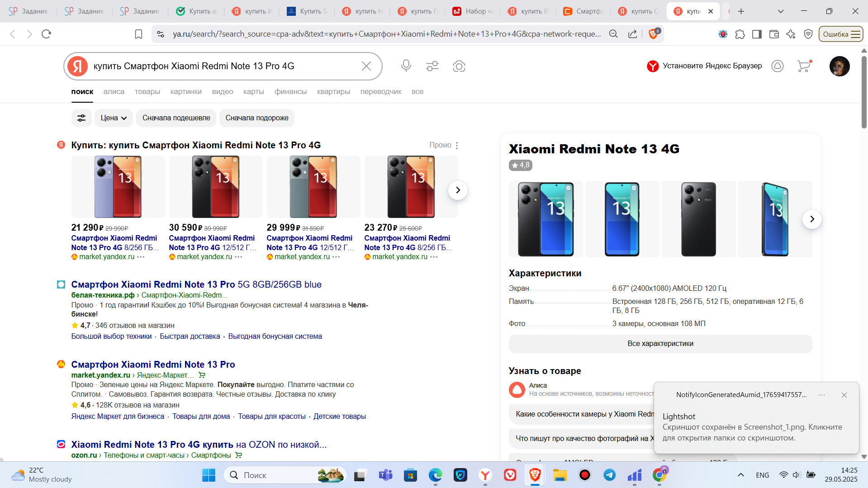Image resolution: width=868 pixels, height=488 pixels.
Task: Reload the page
Action: 46,34
